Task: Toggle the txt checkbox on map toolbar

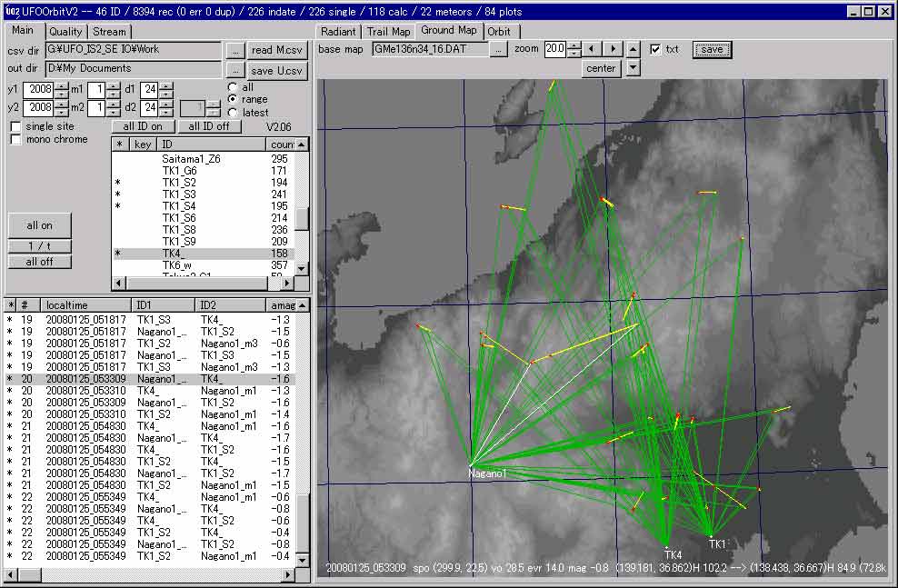Action: (x=656, y=49)
